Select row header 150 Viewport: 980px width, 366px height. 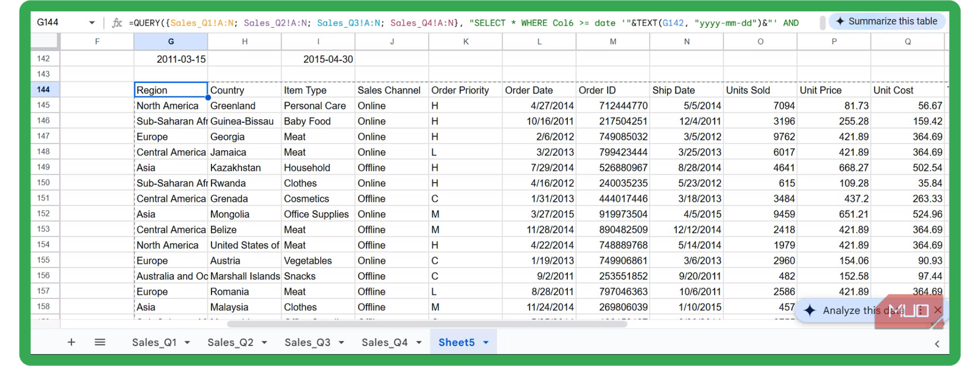tap(43, 183)
